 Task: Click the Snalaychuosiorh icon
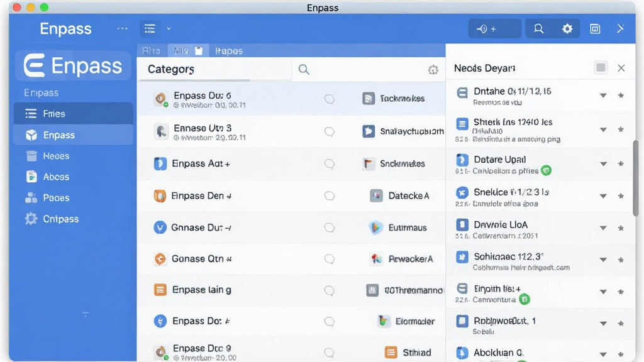click(x=369, y=131)
